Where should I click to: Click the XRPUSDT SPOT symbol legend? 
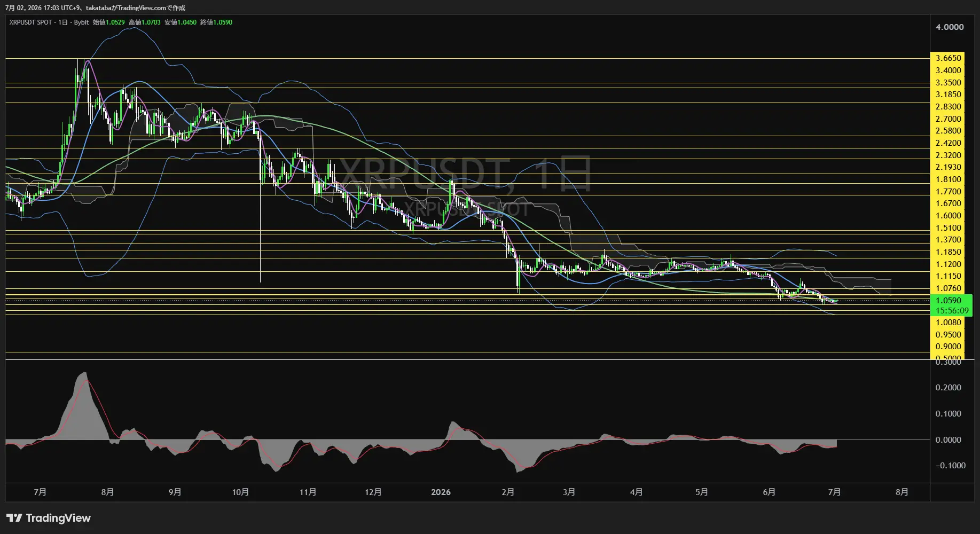tap(30, 22)
